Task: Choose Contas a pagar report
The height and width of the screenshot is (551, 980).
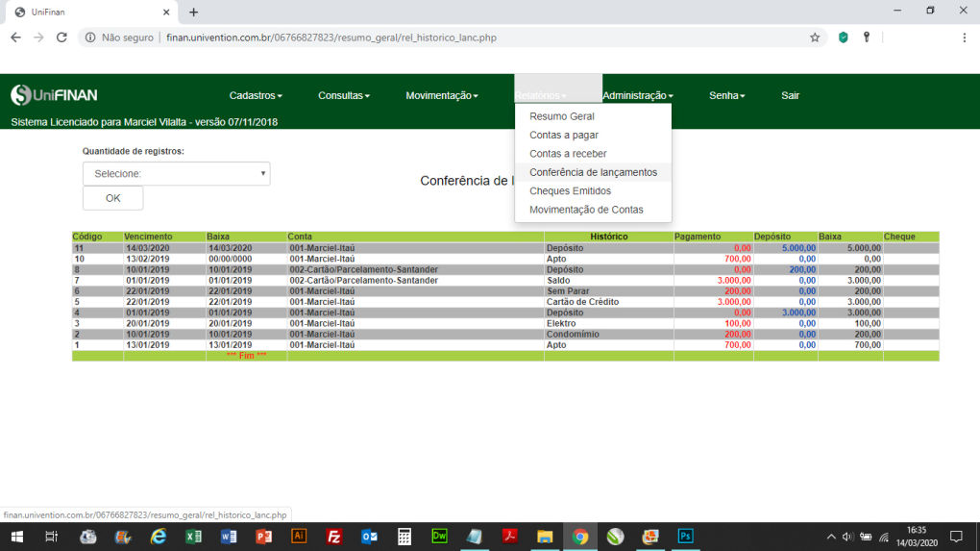Action: pyautogui.click(x=563, y=136)
